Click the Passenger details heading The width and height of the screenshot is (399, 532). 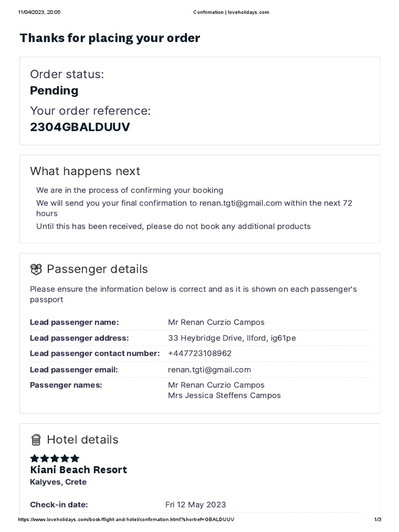[97, 269]
